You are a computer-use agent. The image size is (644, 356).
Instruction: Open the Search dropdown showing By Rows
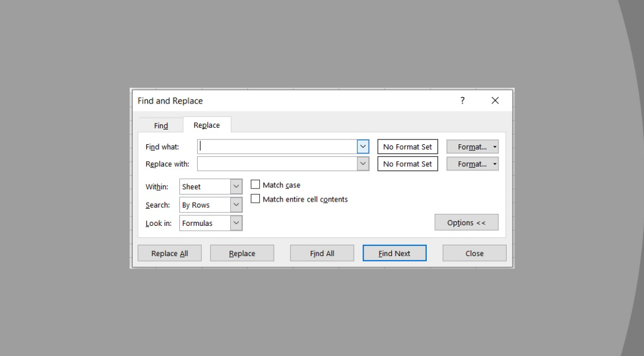tap(236, 205)
